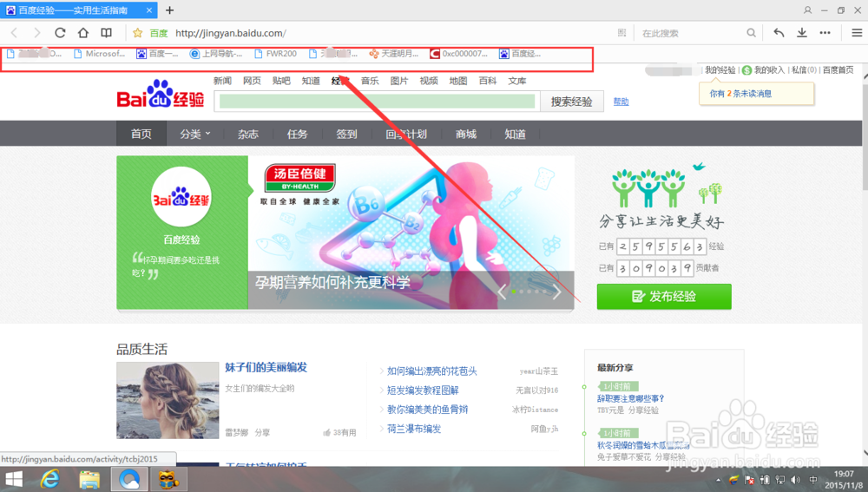Click the 在此搜索 browser search box
868x492 pixels.
tap(692, 33)
